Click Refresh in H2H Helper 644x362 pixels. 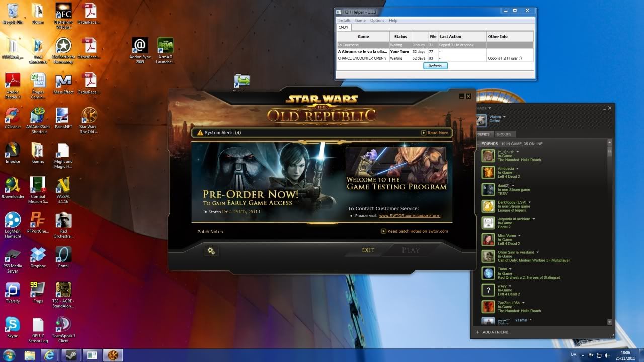[x=435, y=66]
